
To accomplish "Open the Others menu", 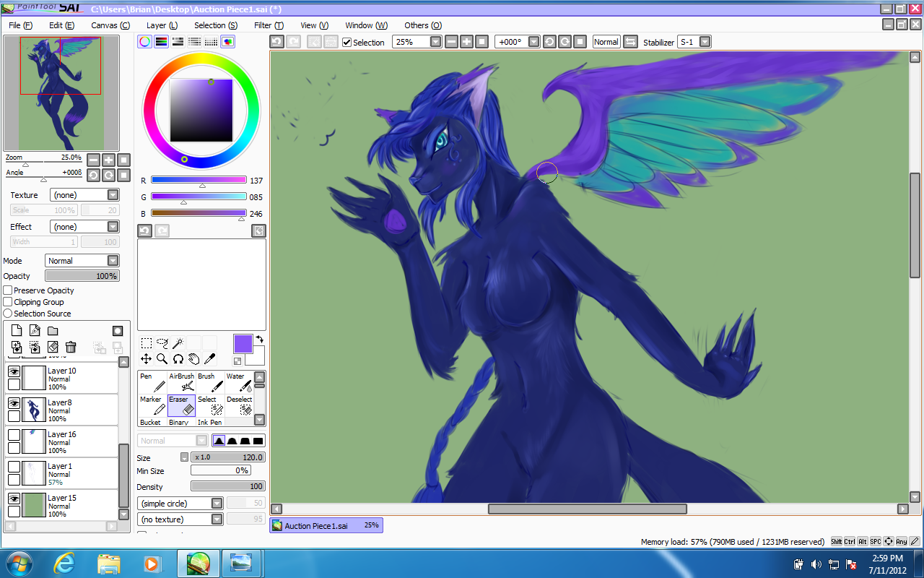I will click(423, 25).
